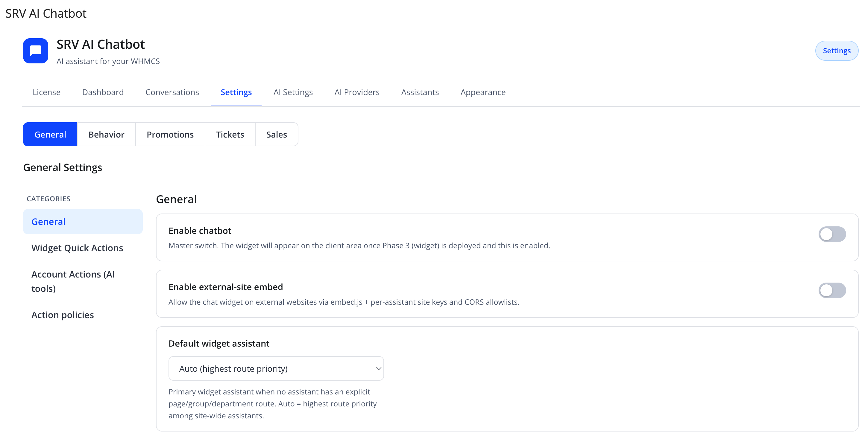Open Widget Quick Actions category
The image size is (868, 436).
tap(83, 248)
